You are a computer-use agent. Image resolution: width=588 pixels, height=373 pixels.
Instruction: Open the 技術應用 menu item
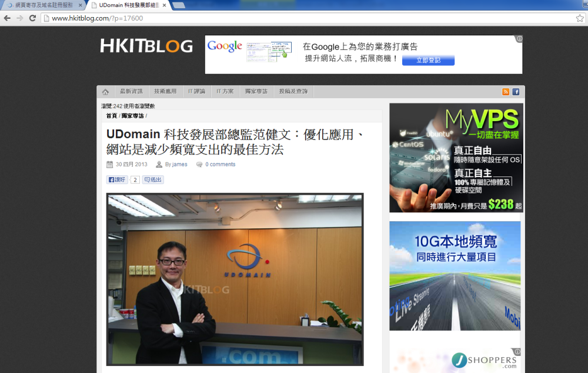coord(165,92)
